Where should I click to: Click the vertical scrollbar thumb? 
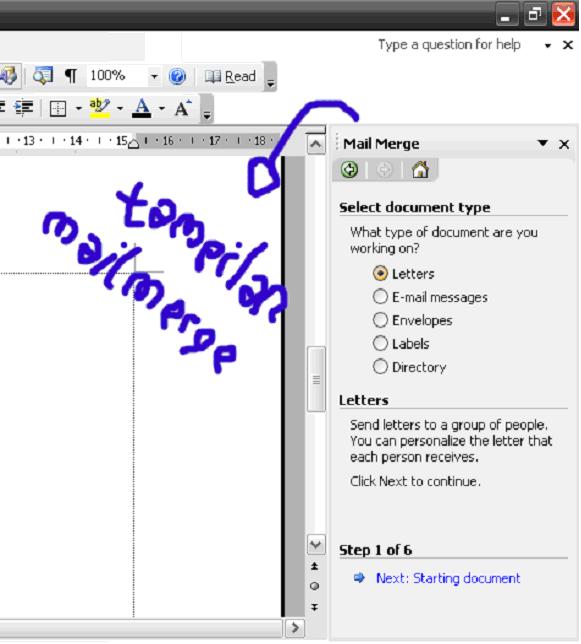coord(316,379)
